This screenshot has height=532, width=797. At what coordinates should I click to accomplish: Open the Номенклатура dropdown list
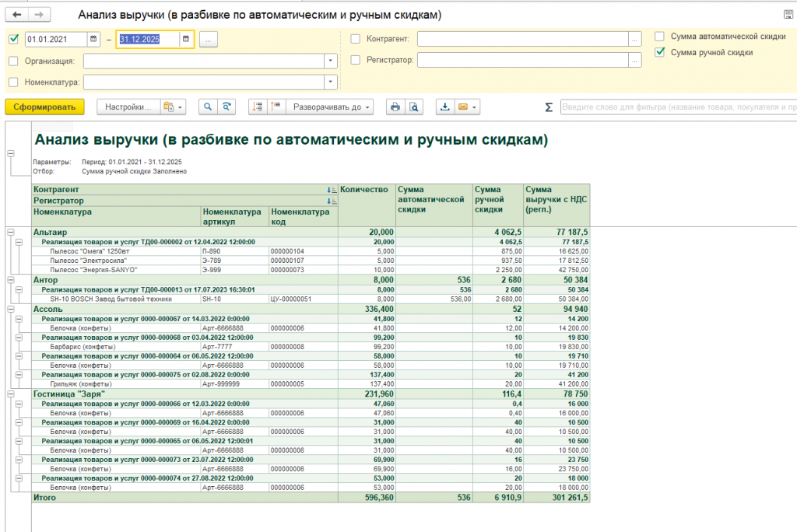tap(332, 82)
